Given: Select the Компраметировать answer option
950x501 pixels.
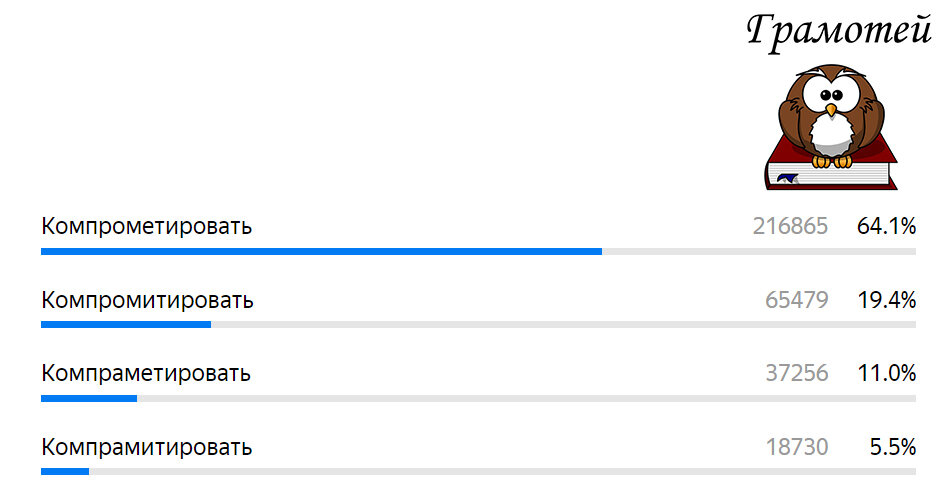Looking at the screenshot, I should pos(146,373).
